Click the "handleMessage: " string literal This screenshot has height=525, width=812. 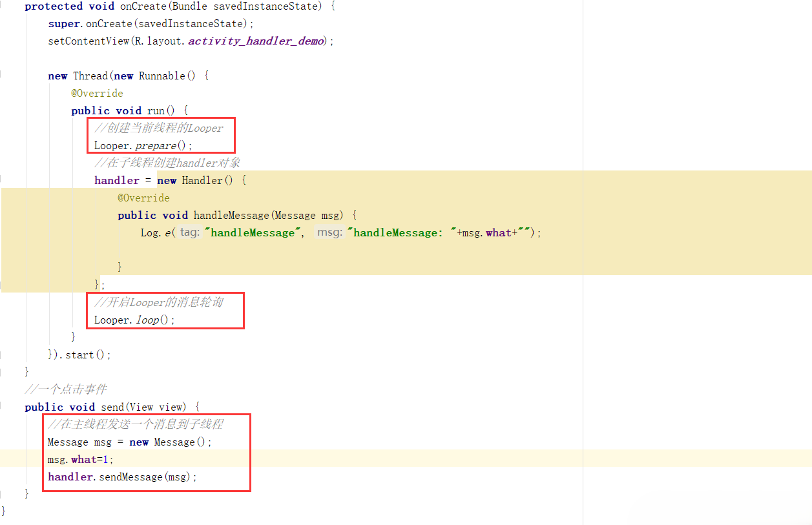(402, 232)
